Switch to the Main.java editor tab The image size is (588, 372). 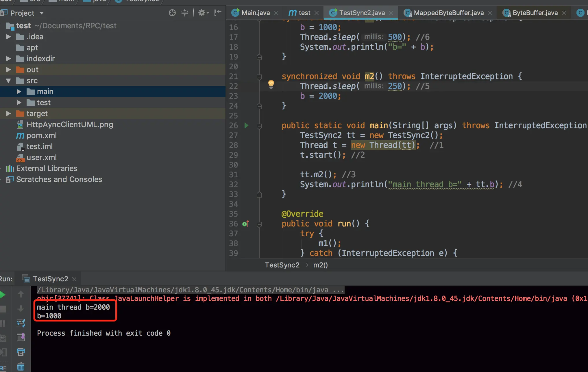(x=255, y=13)
